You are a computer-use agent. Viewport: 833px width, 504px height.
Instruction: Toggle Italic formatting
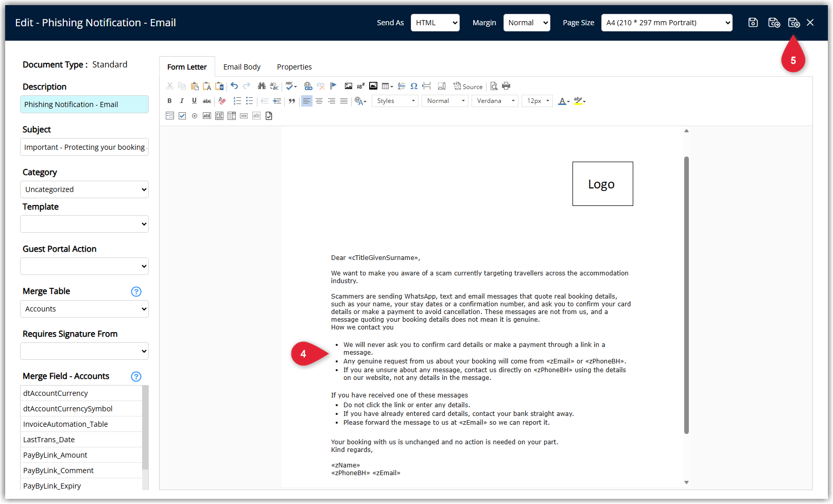tap(182, 101)
